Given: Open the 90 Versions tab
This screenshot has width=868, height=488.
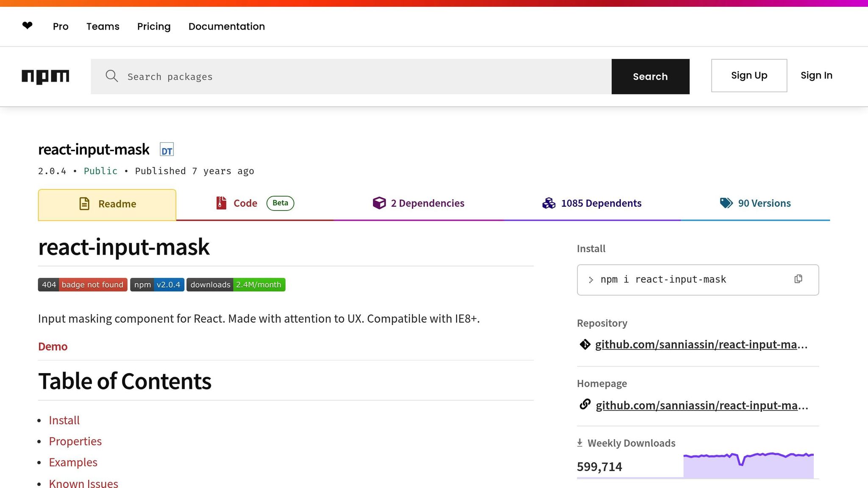Looking at the screenshot, I should pyautogui.click(x=755, y=203).
